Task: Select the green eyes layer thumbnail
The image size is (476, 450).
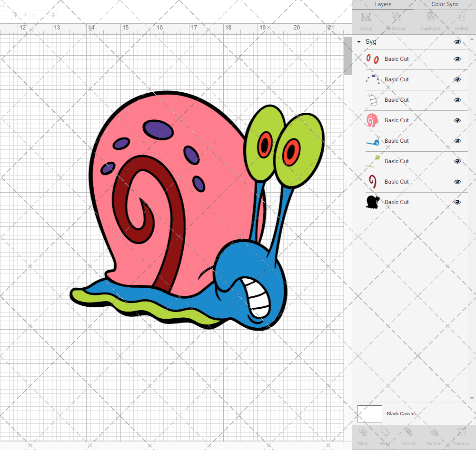Action: click(373, 161)
